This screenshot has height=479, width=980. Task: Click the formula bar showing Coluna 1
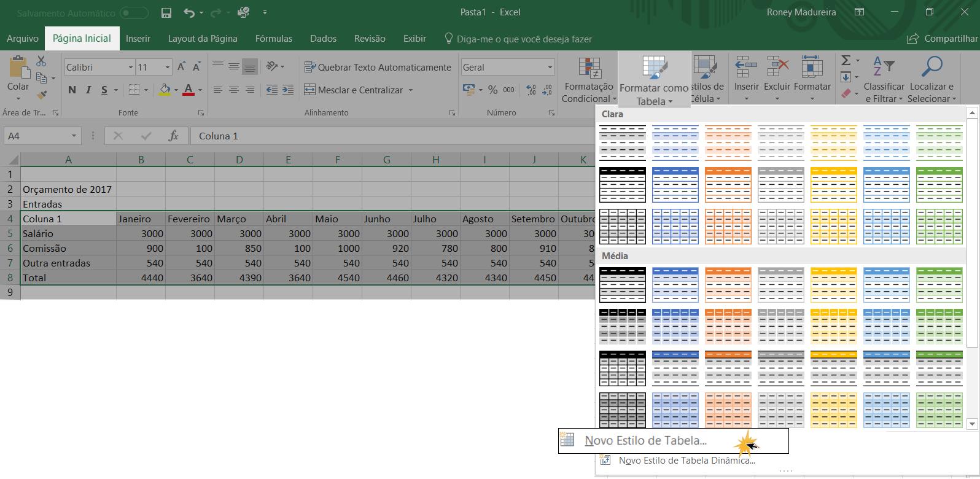point(393,136)
